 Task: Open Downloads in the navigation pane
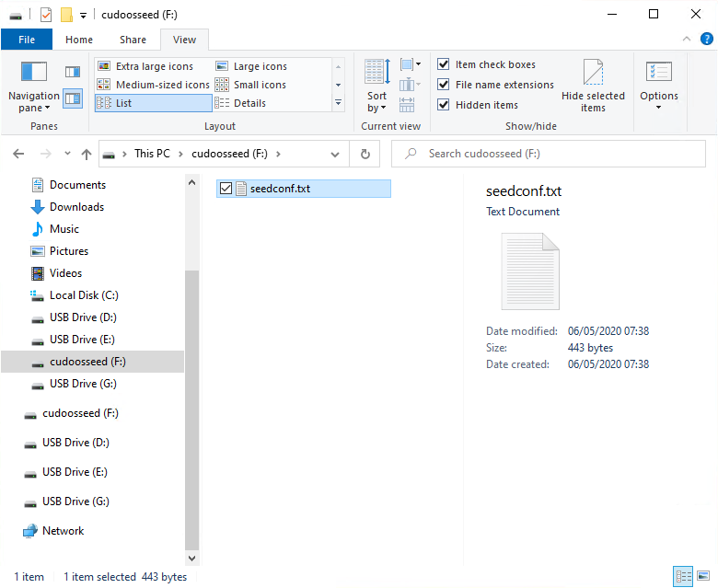tap(76, 207)
